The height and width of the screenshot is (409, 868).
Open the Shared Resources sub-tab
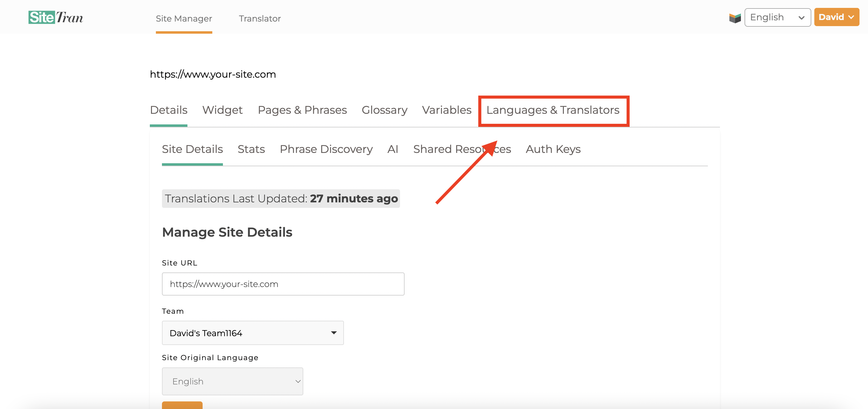point(462,149)
